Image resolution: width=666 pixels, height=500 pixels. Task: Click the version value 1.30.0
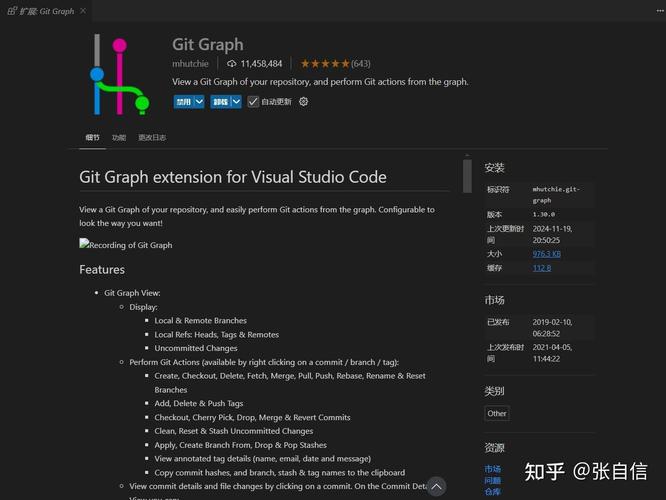(x=544, y=215)
